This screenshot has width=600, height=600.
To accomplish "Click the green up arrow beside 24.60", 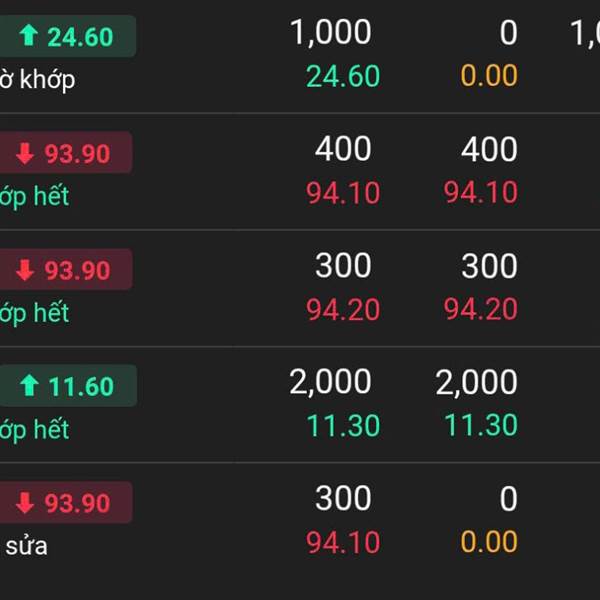I will [x=28, y=37].
